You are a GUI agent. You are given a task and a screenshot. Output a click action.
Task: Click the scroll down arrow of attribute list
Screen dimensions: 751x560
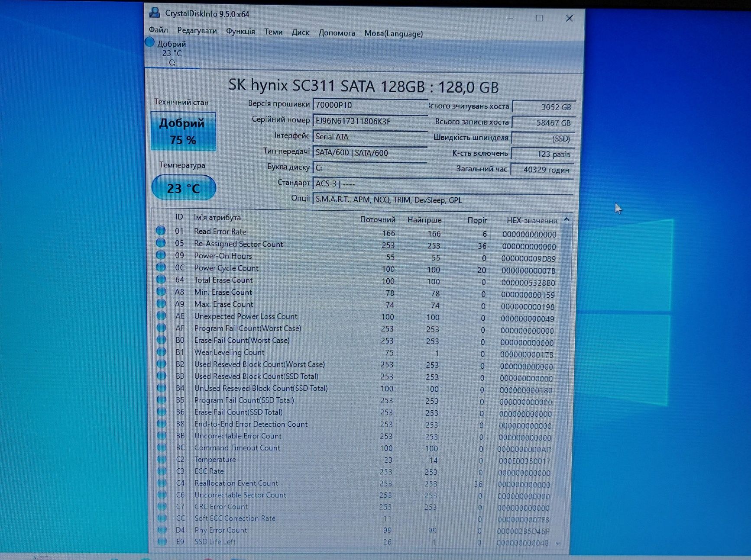tap(558, 543)
